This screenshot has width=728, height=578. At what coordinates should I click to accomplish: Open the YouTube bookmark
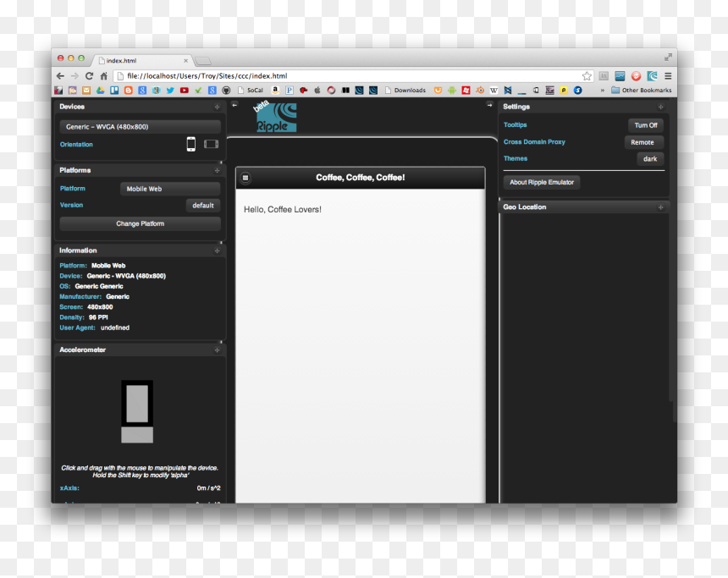(185, 90)
